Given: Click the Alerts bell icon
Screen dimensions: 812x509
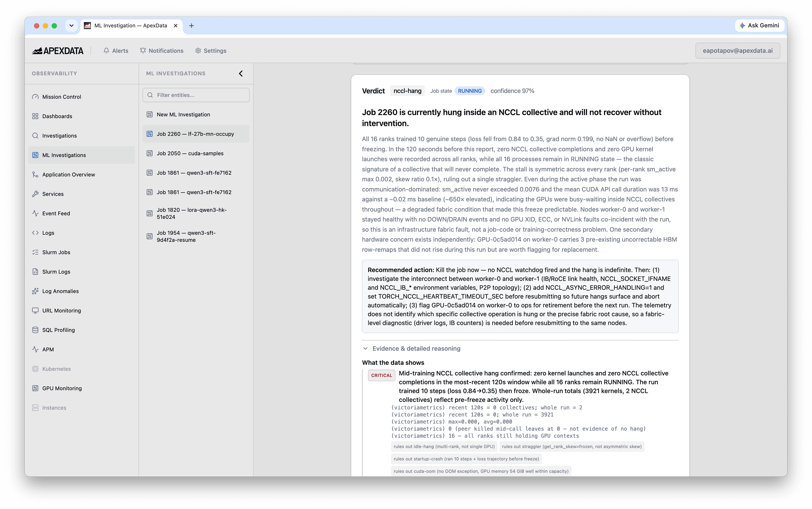Looking at the screenshot, I should coord(106,51).
